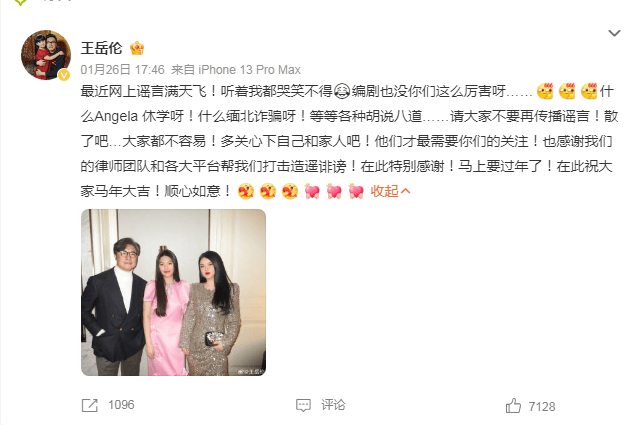Click the first pink heart emoji
Image resolution: width=634 pixels, height=425 pixels.
(312, 191)
